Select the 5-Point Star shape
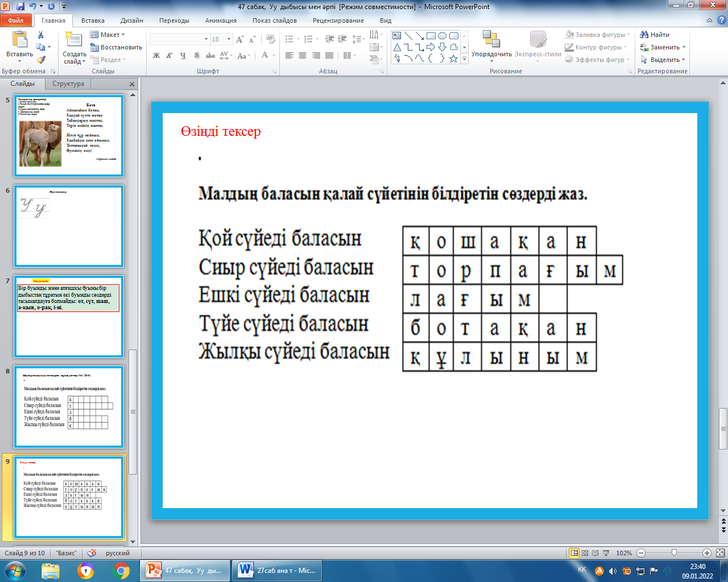 [x=454, y=59]
